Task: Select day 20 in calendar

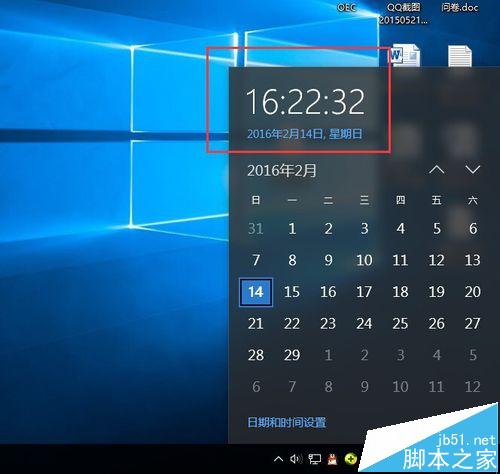Action: (473, 292)
